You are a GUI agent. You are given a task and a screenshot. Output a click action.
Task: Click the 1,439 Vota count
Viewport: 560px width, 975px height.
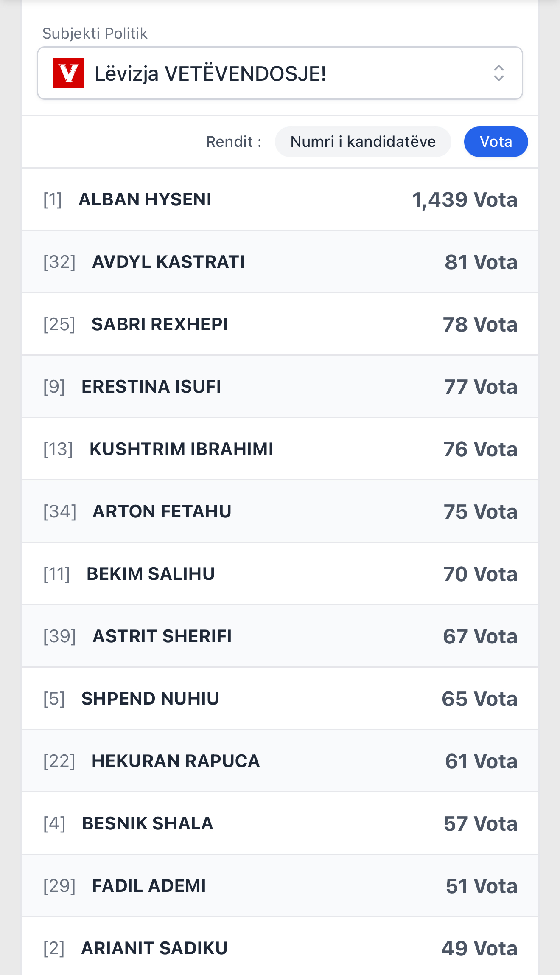click(x=465, y=199)
